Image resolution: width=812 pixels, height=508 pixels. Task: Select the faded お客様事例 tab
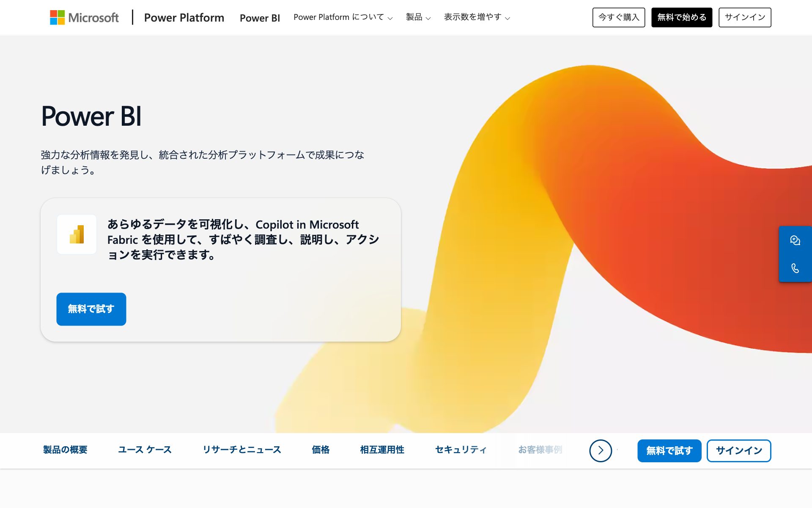pyautogui.click(x=540, y=450)
